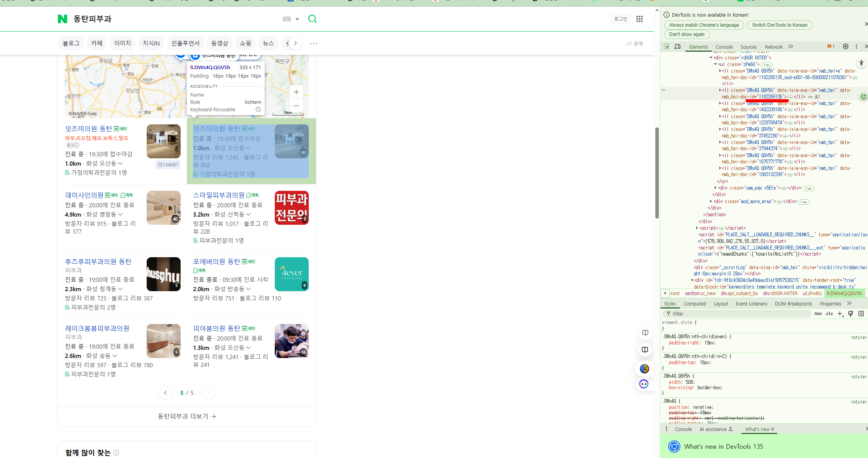
Task: Go to previous page of clinic results
Action: 166,393
